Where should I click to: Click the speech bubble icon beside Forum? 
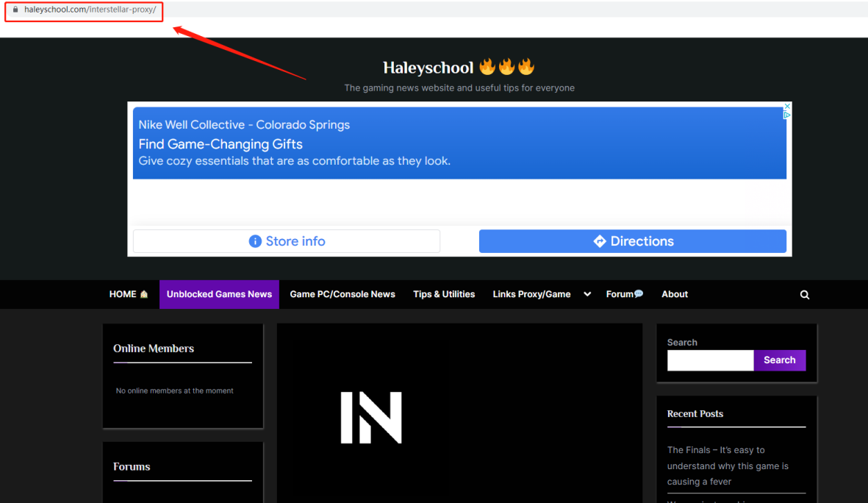click(x=639, y=294)
